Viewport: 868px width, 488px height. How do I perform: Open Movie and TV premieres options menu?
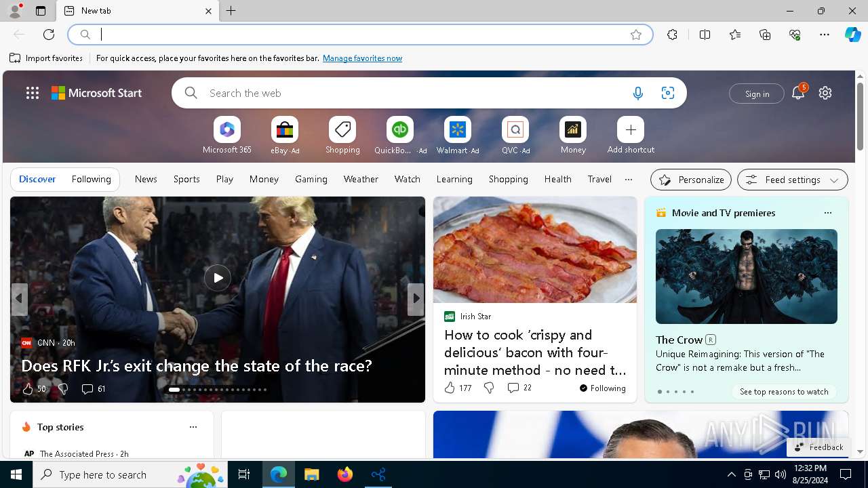(x=827, y=213)
